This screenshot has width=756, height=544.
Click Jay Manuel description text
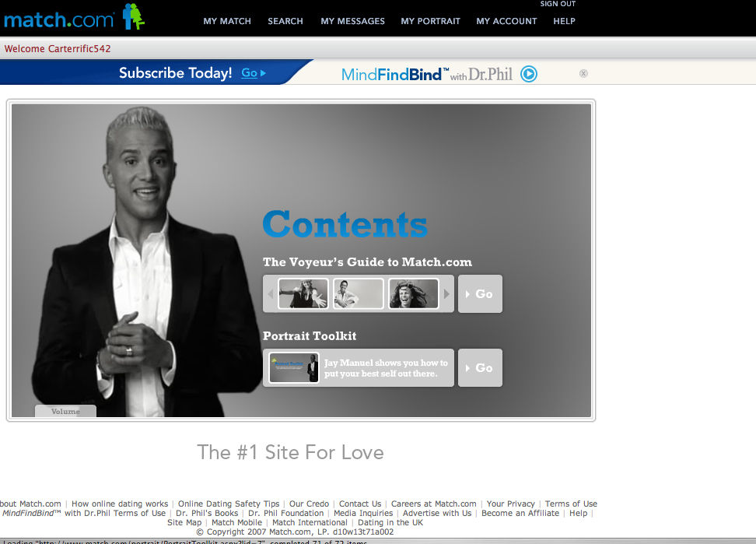[x=386, y=368]
